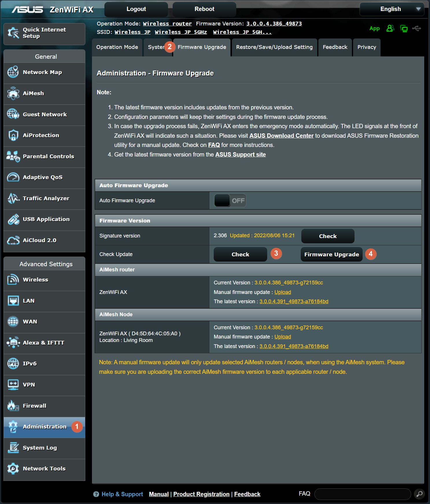This screenshot has height=504, width=430.
Task: Open Quick Internet Setup wizard icon
Action: coord(13,33)
